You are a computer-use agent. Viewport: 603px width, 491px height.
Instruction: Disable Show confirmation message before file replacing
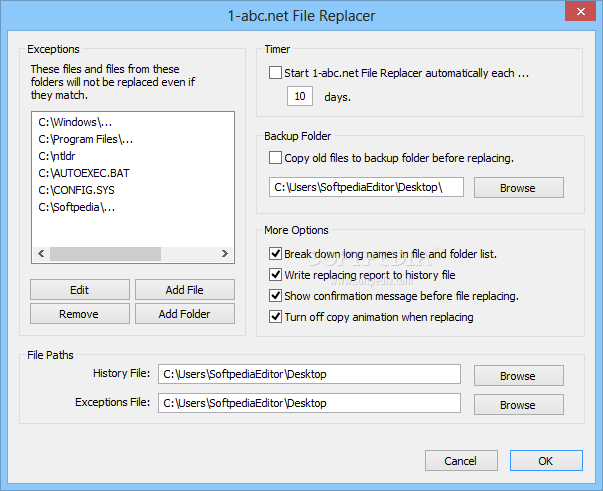(275, 296)
